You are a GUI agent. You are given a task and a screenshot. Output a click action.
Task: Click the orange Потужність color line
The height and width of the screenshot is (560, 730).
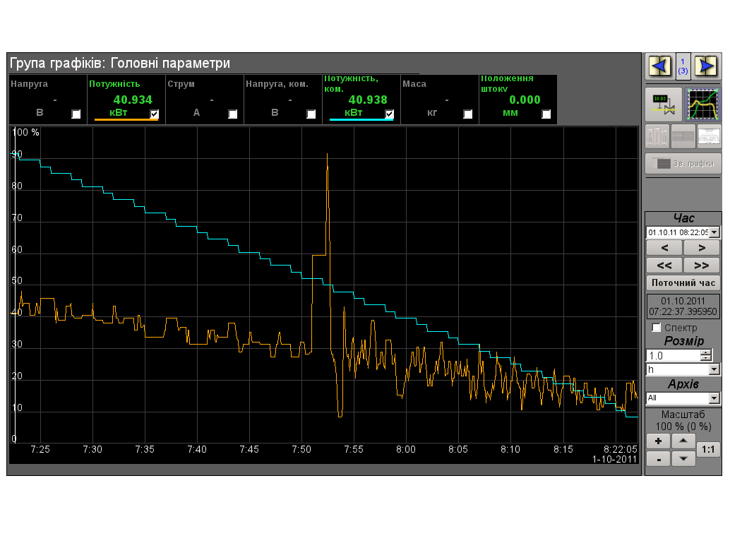(x=126, y=120)
